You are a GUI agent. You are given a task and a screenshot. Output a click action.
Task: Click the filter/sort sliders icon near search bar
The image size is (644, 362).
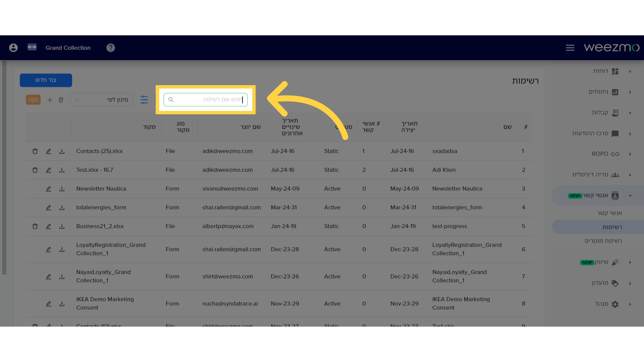click(x=144, y=100)
